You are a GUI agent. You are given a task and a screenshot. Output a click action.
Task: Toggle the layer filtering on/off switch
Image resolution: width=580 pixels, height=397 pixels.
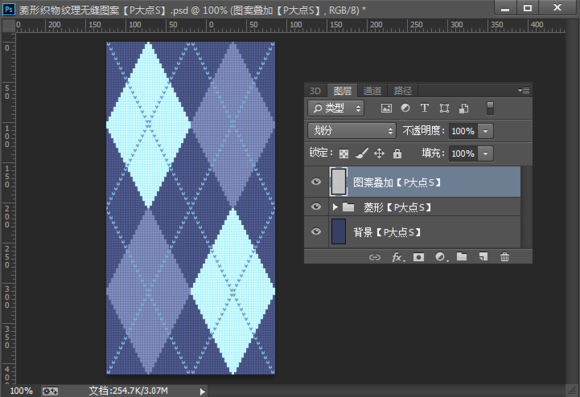pyautogui.click(x=490, y=108)
